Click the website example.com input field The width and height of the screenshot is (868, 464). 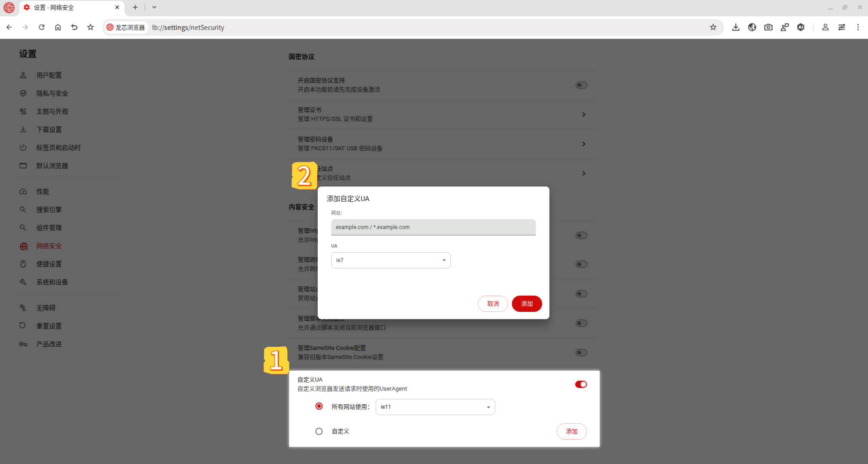tap(433, 227)
